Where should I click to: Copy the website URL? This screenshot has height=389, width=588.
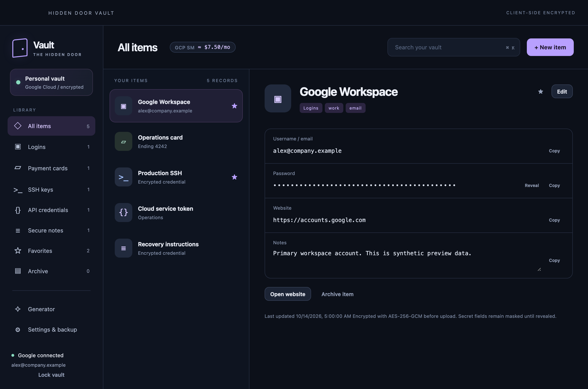554,220
